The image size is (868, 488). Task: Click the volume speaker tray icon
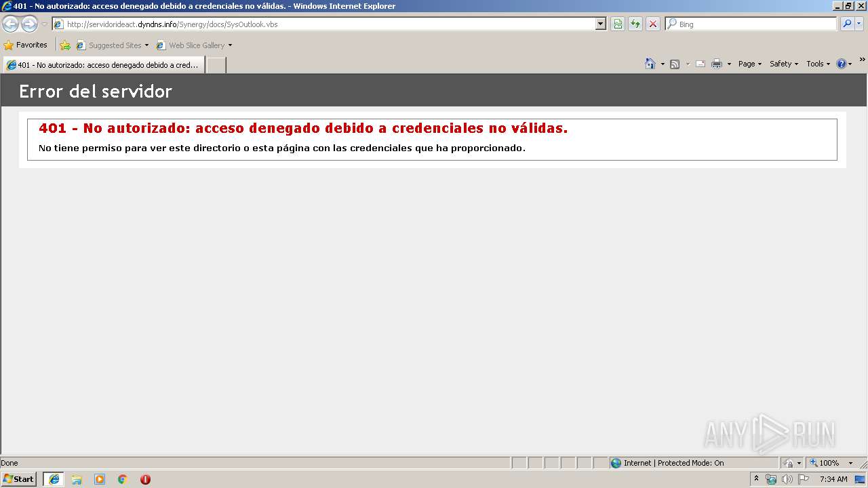point(787,479)
